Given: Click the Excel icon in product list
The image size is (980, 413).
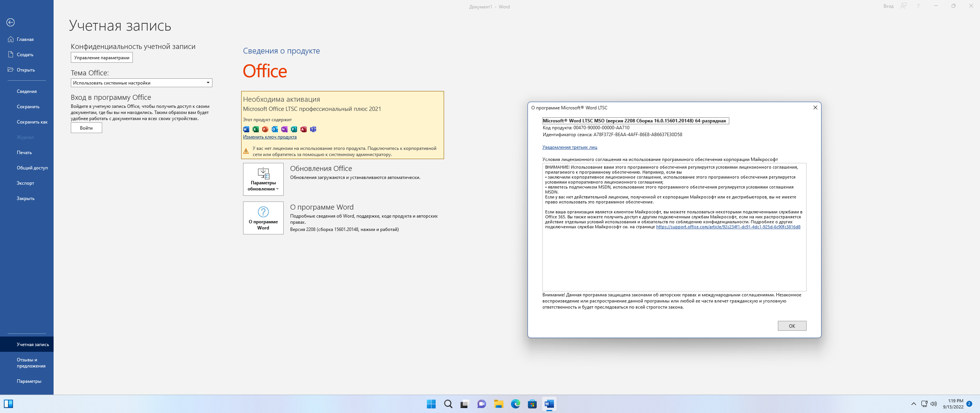Looking at the screenshot, I should pyautogui.click(x=256, y=129).
